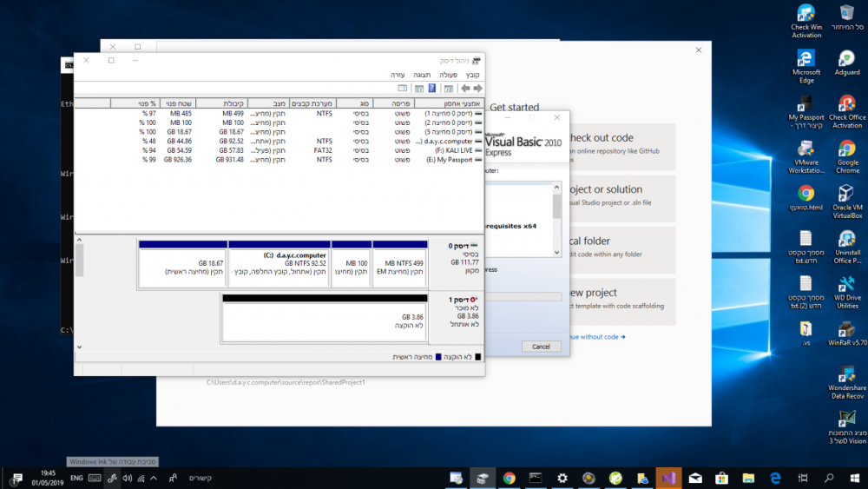868x489 pixels.
Task: Open the VMware Workstation desktop icon
Action: 806,157
